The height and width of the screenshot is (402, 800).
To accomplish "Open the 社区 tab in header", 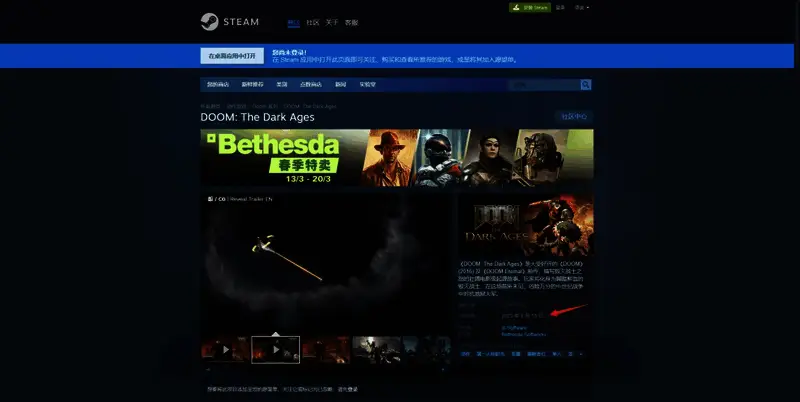I will [312, 22].
